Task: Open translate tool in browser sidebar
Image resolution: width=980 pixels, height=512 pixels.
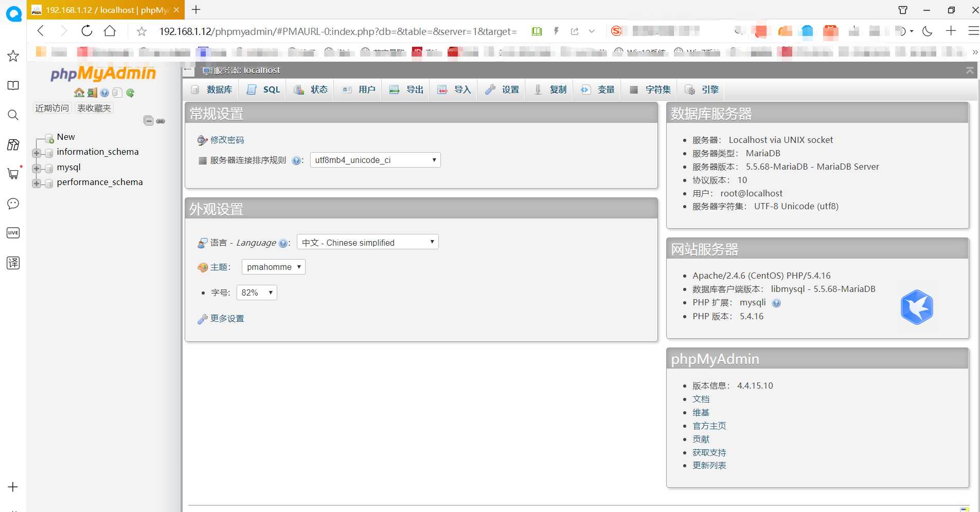Action: coord(13,263)
